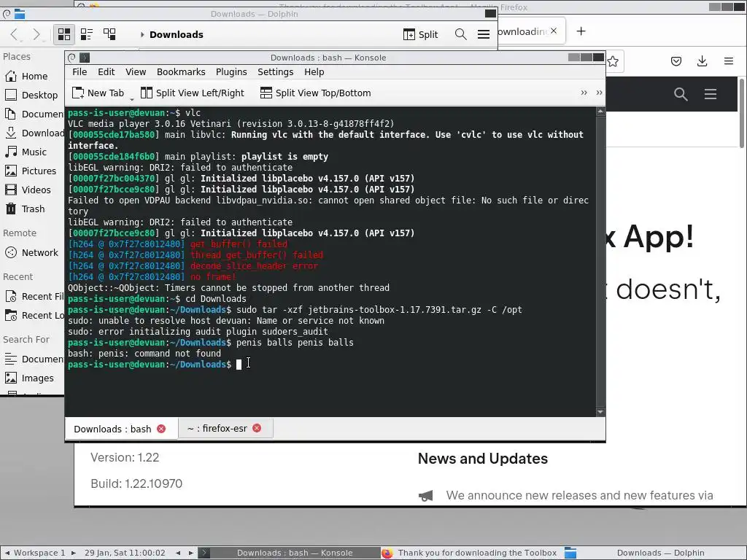Viewport: 747px width, 560px height.
Task: Close Downloads : bash tab via red X
Action: pos(161,429)
